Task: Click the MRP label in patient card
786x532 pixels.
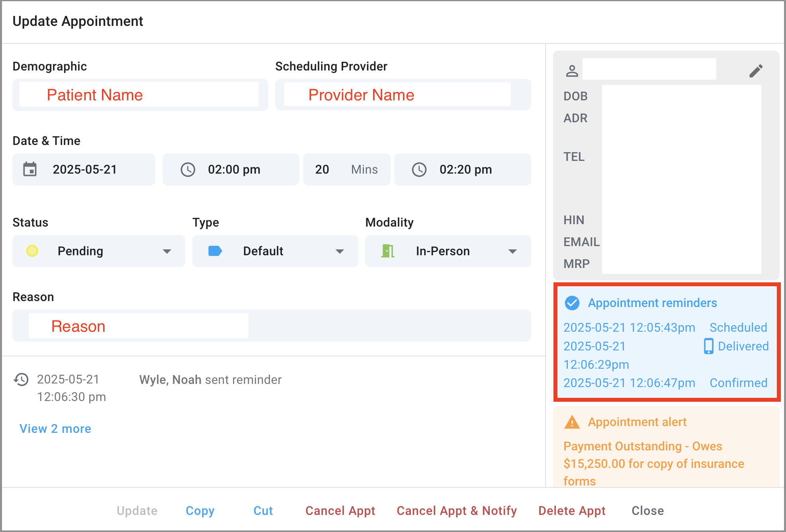Action: [576, 264]
